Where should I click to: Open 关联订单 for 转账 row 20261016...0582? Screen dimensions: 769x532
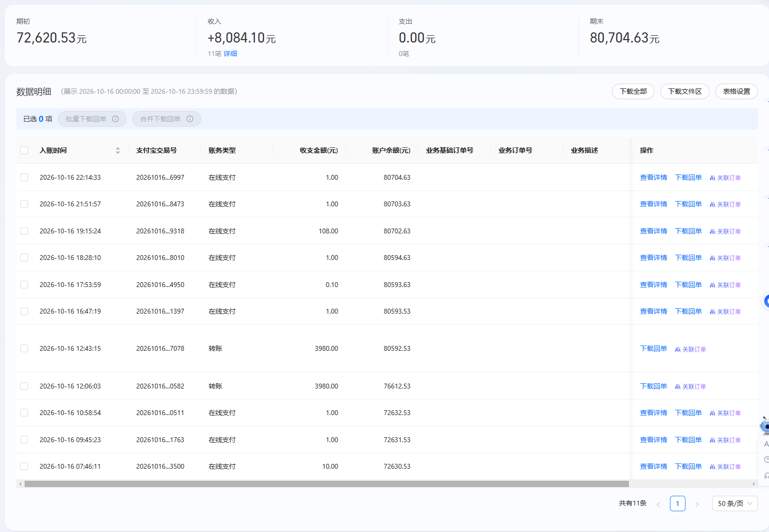coord(690,387)
